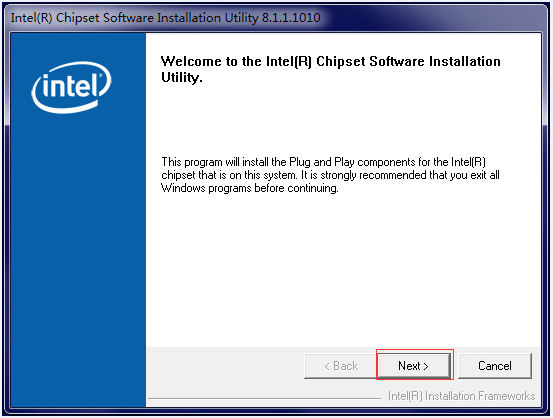Click the blank white area under description text
The height and width of the screenshot is (418, 553).
click(x=342, y=268)
